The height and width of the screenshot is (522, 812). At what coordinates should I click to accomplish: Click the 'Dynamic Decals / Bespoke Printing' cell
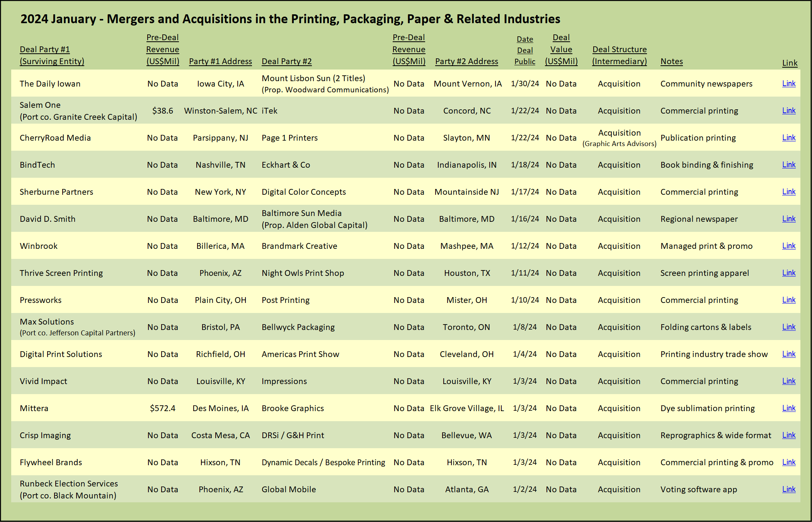323,462
